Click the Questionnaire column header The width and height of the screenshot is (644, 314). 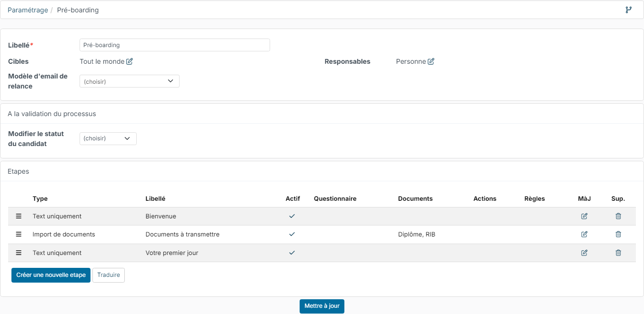coord(335,198)
